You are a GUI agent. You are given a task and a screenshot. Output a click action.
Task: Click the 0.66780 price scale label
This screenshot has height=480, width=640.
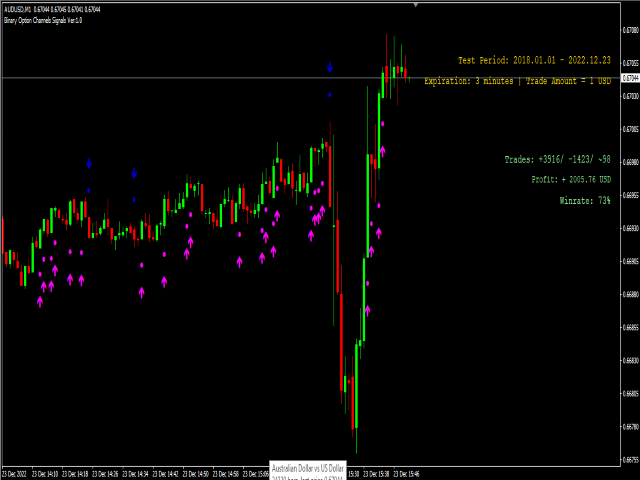click(x=630, y=427)
